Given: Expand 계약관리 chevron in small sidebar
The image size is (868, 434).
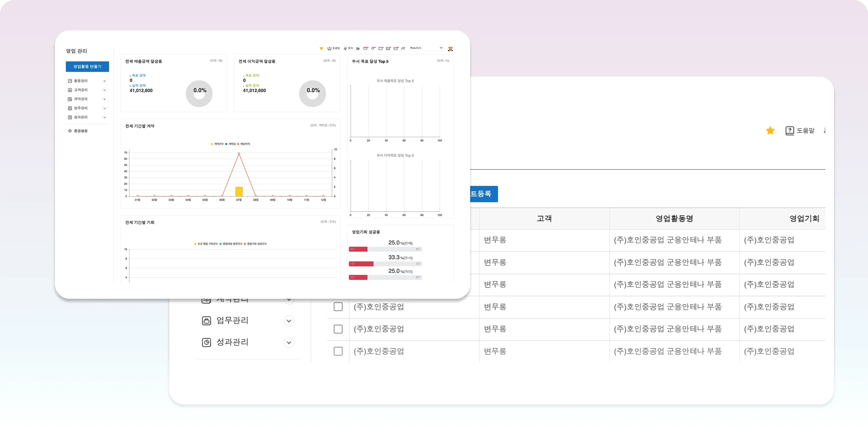Looking at the screenshot, I should (x=105, y=99).
